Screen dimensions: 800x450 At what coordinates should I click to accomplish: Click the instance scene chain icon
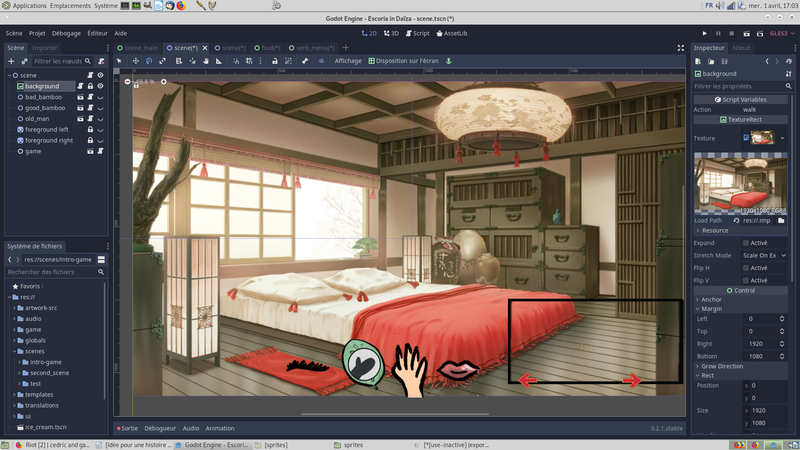(24, 61)
